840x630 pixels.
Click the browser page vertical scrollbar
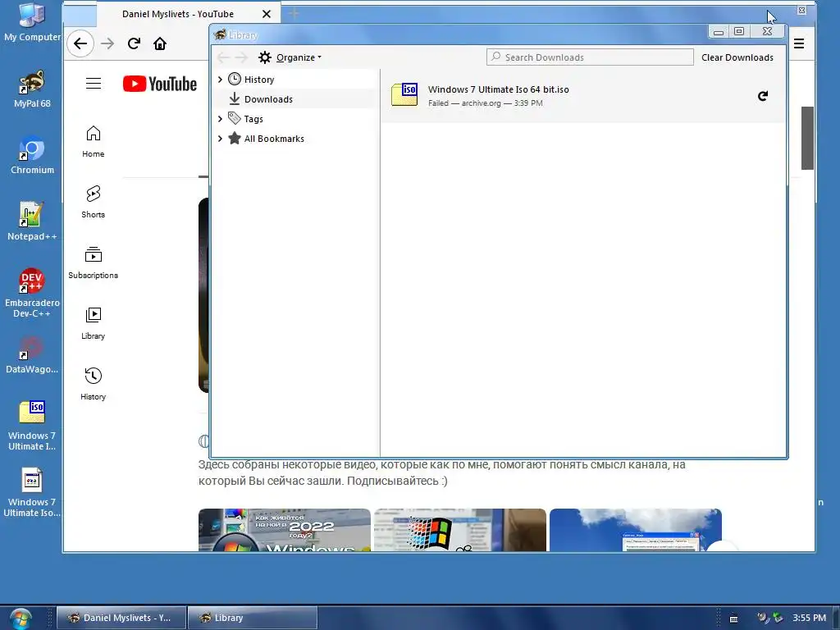[807, 138]
